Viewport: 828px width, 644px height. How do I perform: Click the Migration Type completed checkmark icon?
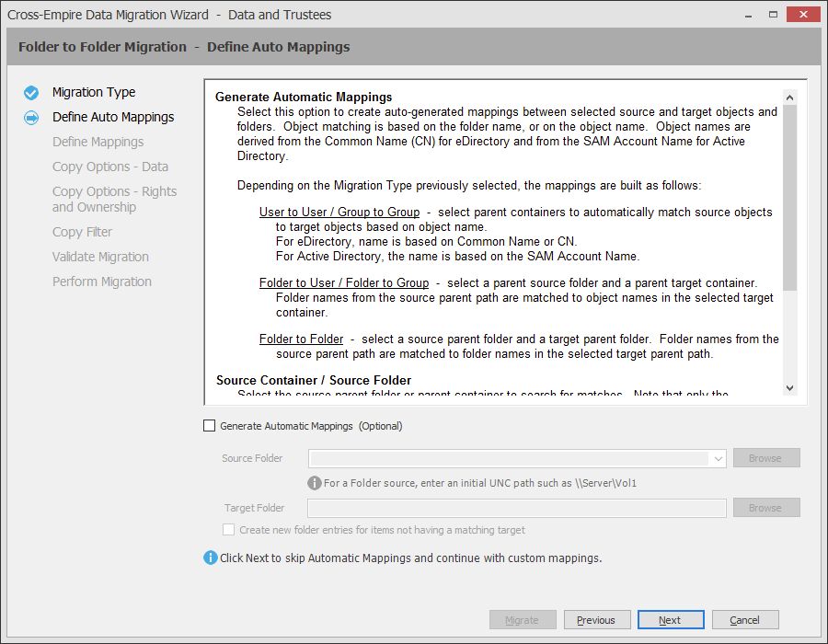(x=31, y=92)
